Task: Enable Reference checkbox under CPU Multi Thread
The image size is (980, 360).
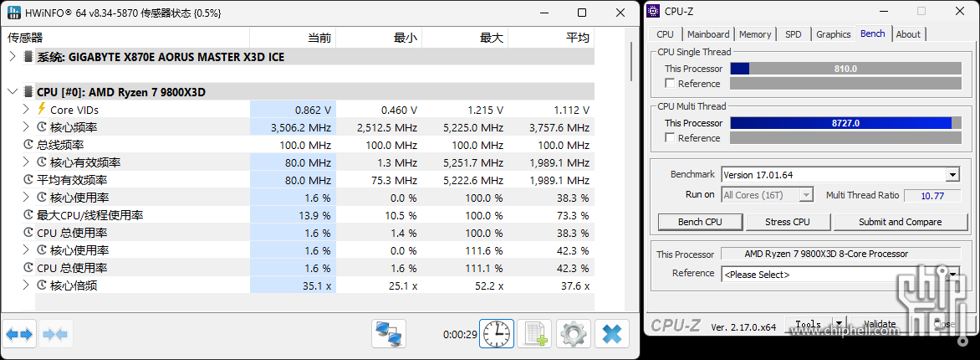Action: (670, 138)
